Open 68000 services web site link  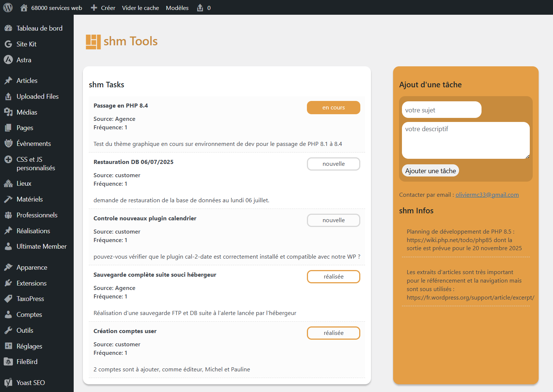[x=57, y=8]
